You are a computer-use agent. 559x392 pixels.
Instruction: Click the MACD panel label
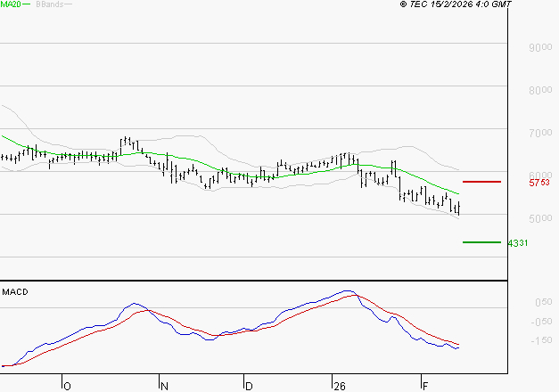(x=15, y=292)
